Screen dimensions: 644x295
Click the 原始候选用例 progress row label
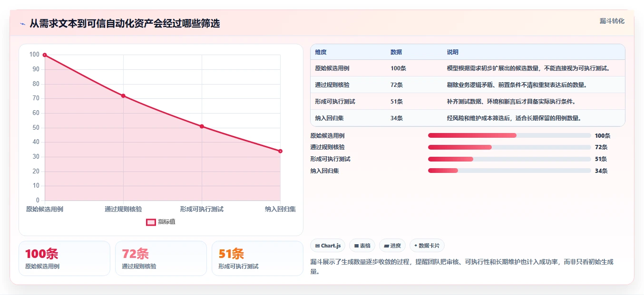pyautogui.click(x=327, y=135)
